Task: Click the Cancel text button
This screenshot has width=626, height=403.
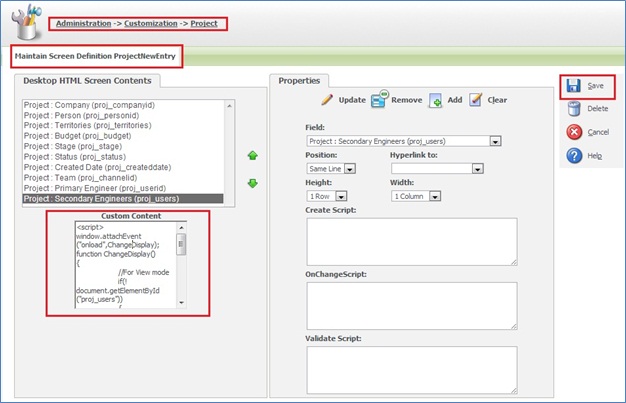Action: coord(598,132)
